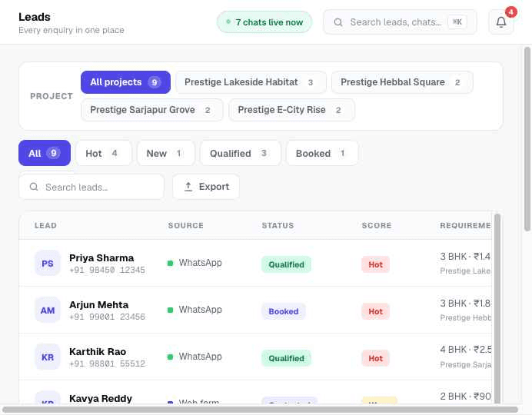Viewport: 532px width, 415px height.
Task: Show New leads tab
Action: click(166, 153)
